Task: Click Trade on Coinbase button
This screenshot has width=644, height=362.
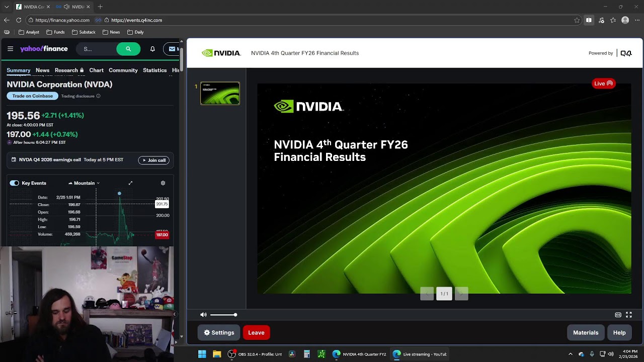Action: (x=33, y=96)
